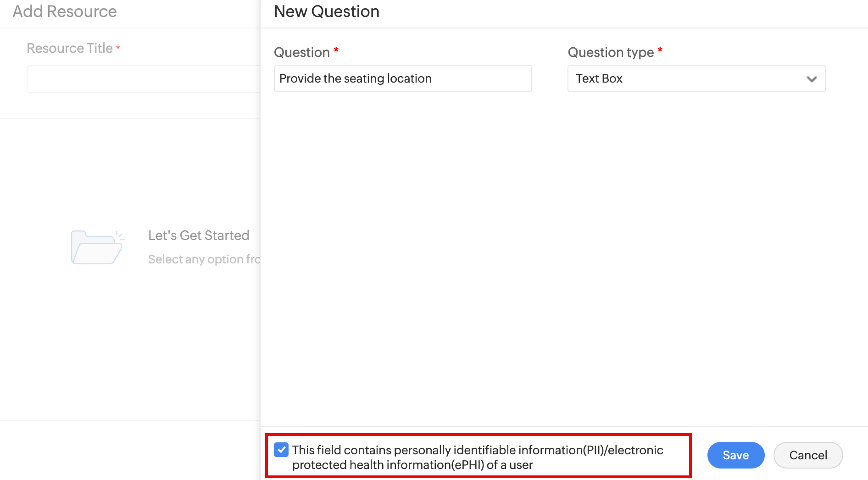
Task: Tick the PII/ePHI checkbox
Action: click(x=281, y=450)
